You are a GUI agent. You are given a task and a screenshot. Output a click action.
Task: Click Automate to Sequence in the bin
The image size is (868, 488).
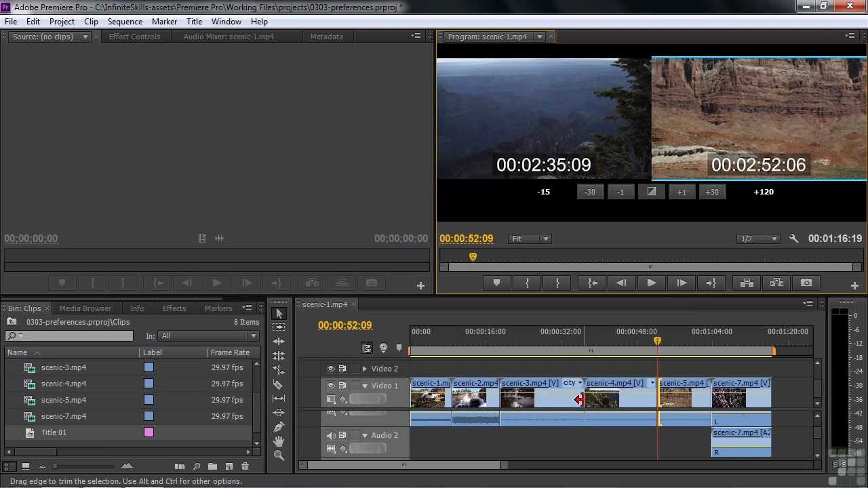[x=180, y=466]
